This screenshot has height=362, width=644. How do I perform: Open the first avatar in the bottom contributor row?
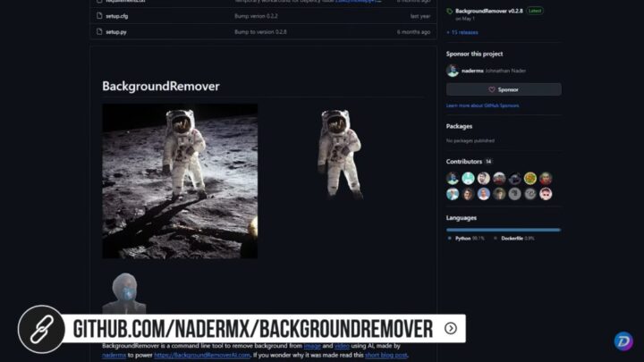pyautogui.click(x=453, y=194)
